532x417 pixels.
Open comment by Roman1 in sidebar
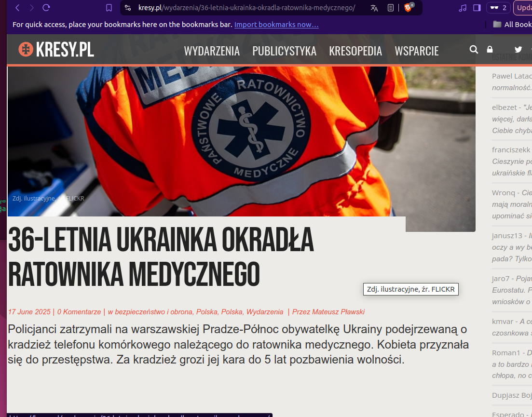click(512, 364)
